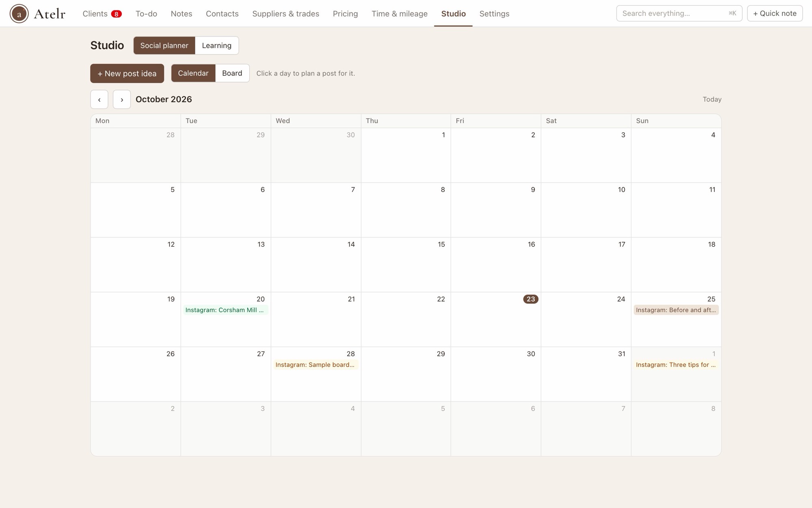812x508 pixels.
Task: Open Suppliers & trades
Action: tap(286, 13)
